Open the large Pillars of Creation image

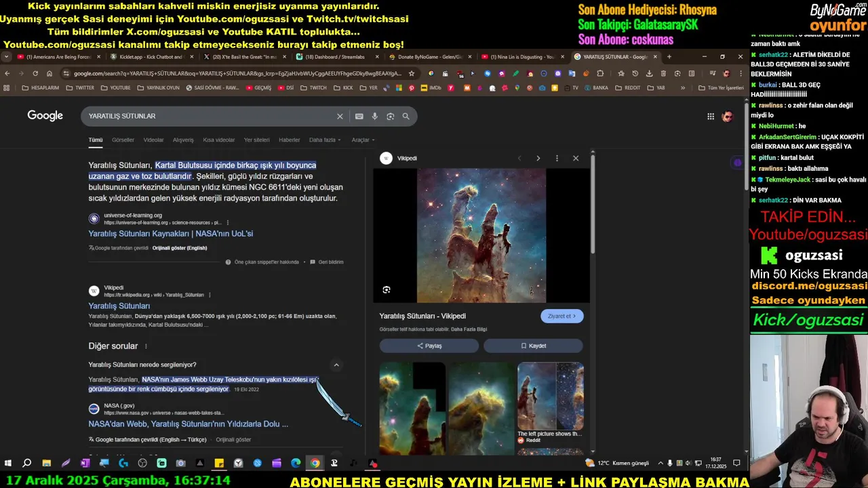pos(481,235)
